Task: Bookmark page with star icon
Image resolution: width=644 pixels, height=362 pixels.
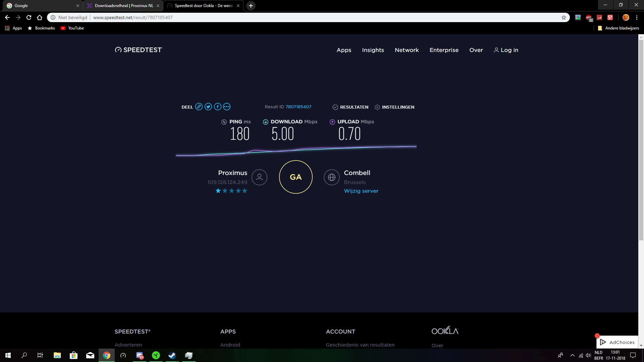Action: [x=564, y=17]
